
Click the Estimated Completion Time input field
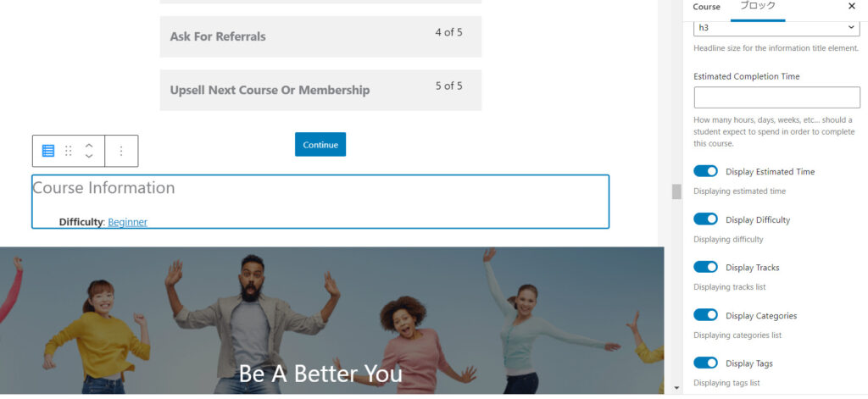[776, 97]
